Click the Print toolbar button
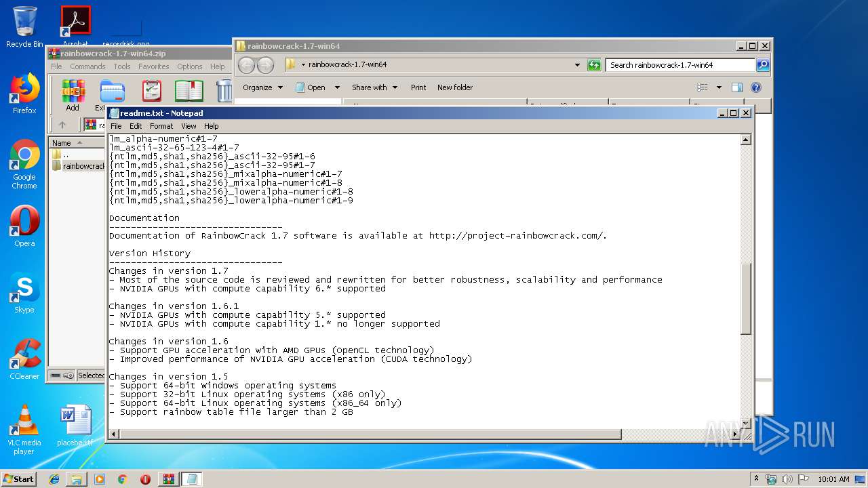Image resolution: width=868 pixels, height=488 pixels. [x=418, y=87]
